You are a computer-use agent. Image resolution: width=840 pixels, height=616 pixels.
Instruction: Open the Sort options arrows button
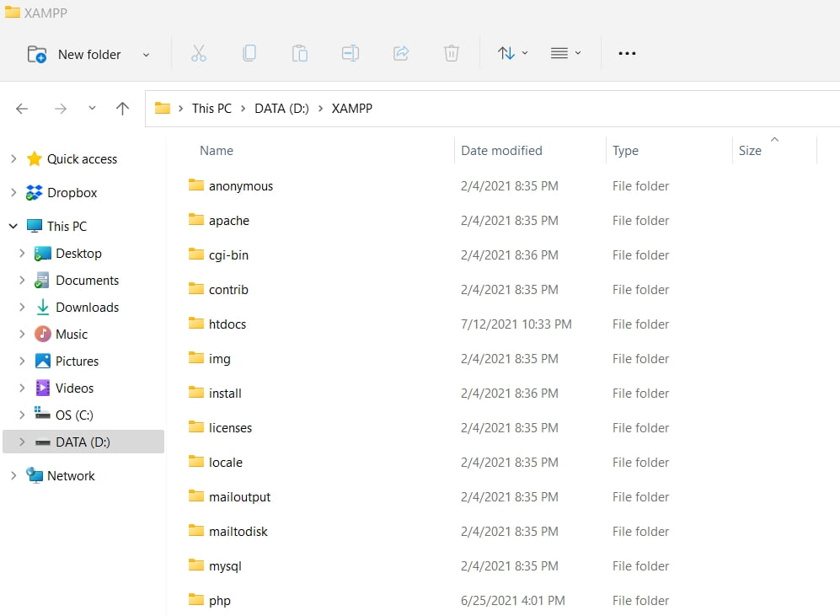512,54
